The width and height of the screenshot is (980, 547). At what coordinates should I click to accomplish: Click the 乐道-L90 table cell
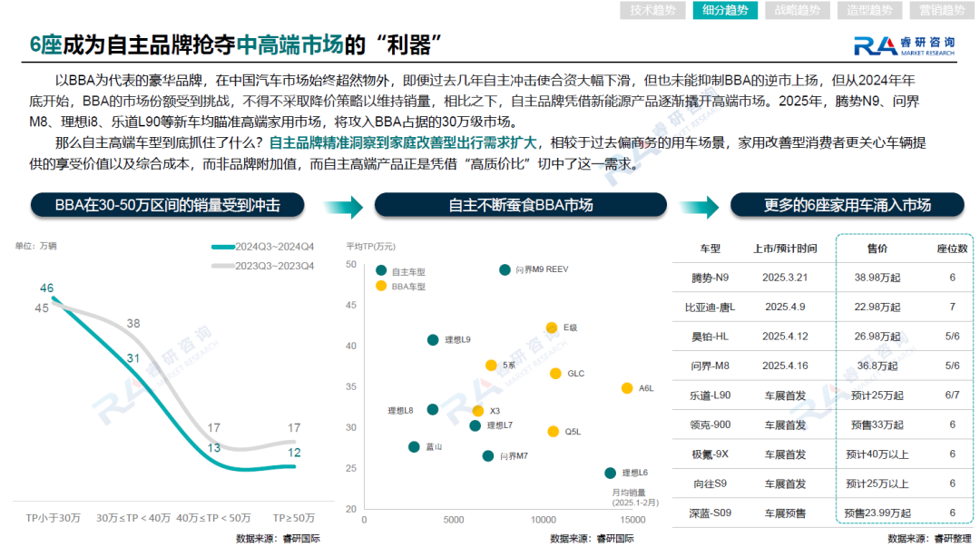710,396
